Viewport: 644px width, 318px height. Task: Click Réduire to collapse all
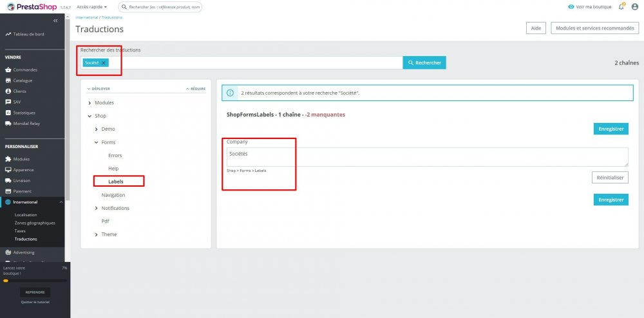tap(196, 89)
